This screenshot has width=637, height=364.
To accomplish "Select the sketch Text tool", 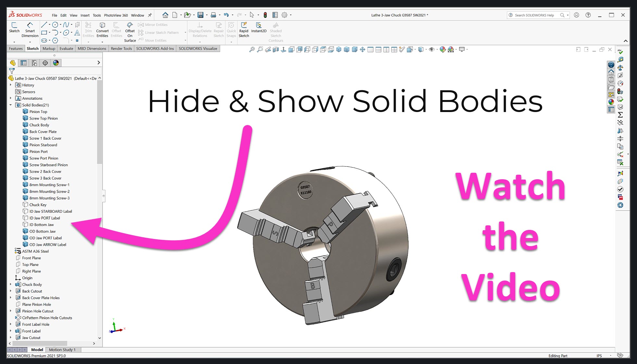I will point(77,32).
